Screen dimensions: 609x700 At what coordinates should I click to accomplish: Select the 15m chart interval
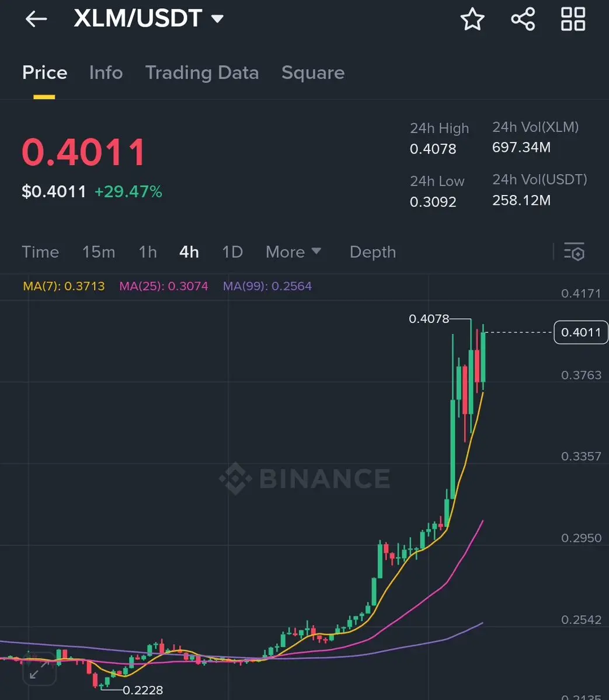(x=99, y=252)
